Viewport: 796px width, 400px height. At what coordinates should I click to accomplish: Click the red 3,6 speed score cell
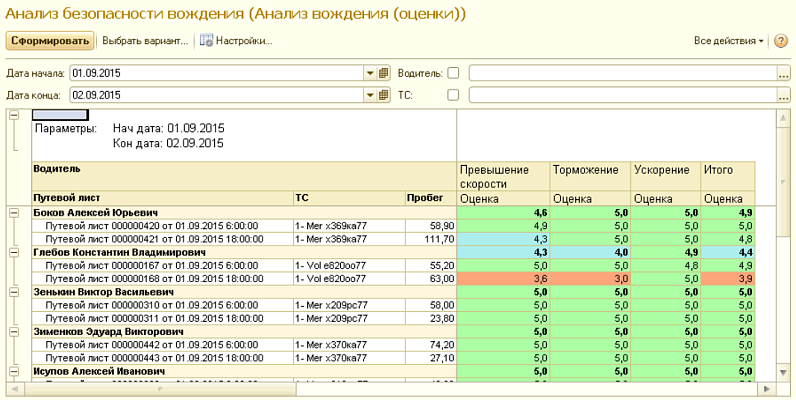click(502, 279)
